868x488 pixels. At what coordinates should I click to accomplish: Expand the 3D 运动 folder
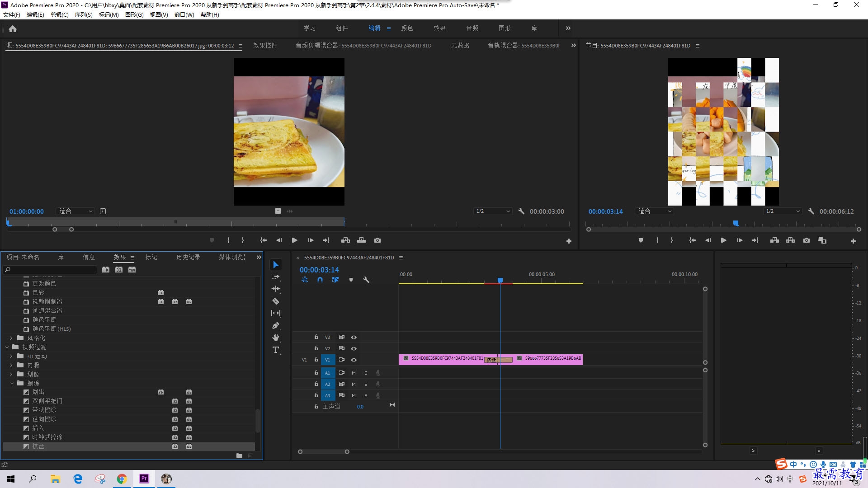click(11, 357)
